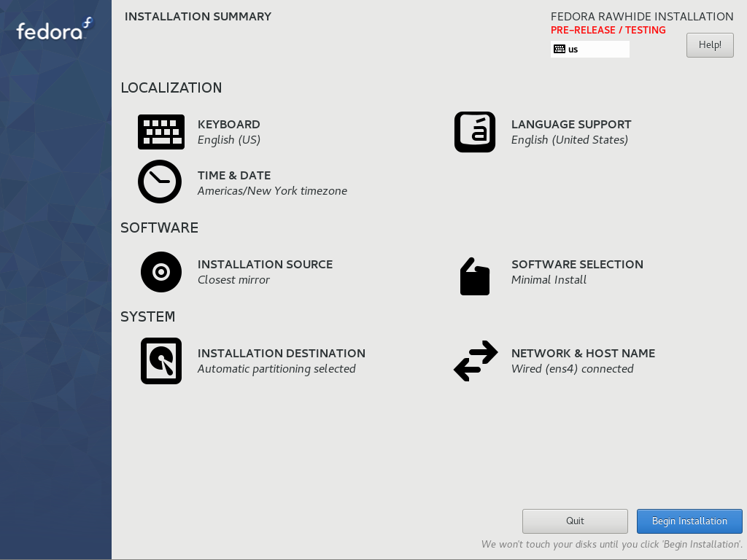This screenshot has width=747, height=560.
Task: Click 'English (US)' keyboard status text
Action: point(228,140)
